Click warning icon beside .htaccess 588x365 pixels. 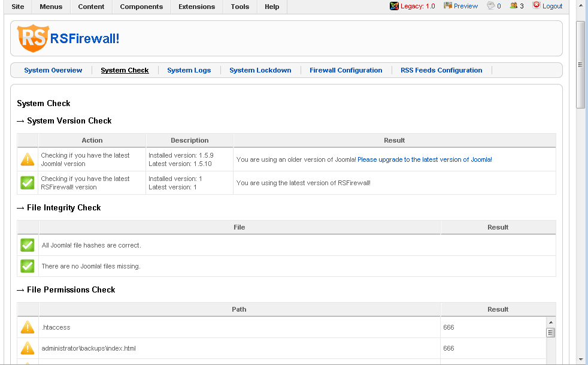[28, 327]
